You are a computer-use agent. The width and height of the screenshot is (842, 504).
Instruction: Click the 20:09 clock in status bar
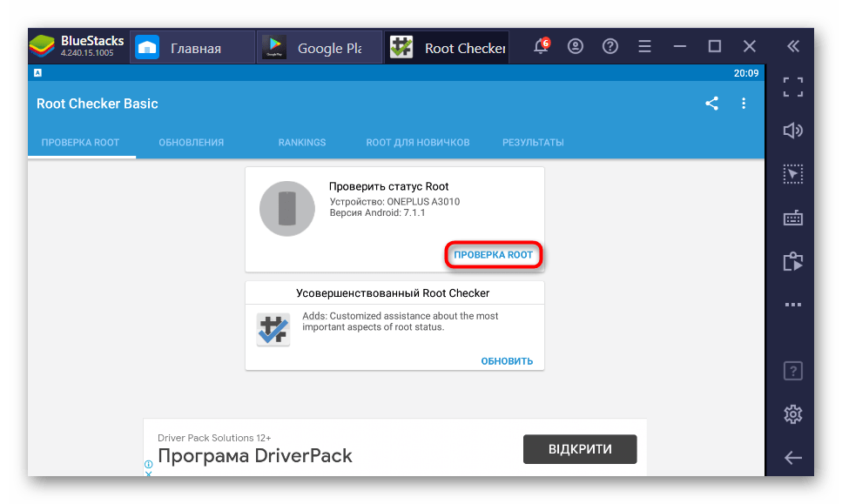tap(746, 73)
